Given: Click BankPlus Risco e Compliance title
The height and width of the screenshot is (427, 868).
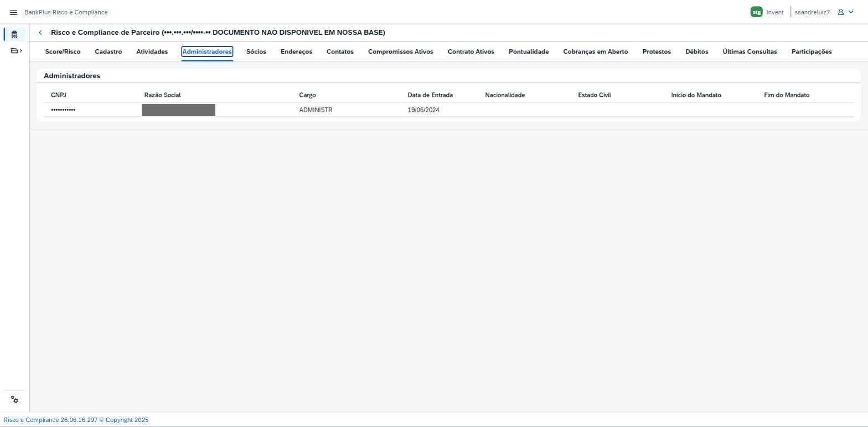Looking at the screenshot, I should 66,12.
